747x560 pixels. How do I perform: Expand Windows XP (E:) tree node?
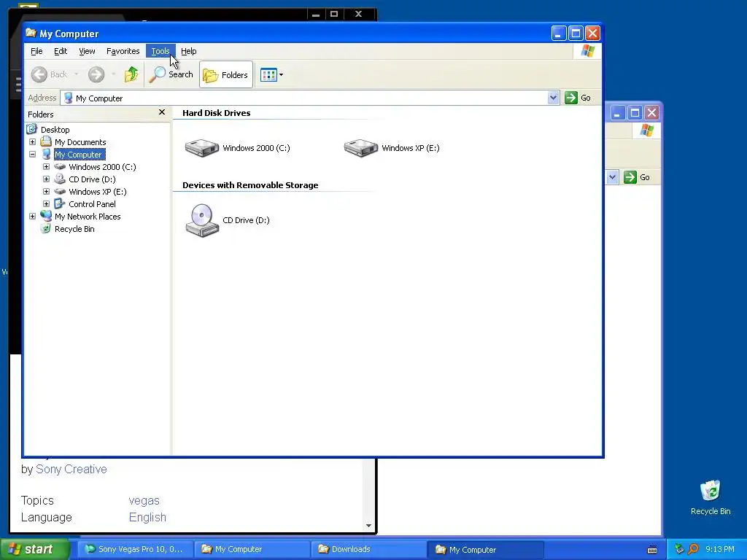point(46,192)
